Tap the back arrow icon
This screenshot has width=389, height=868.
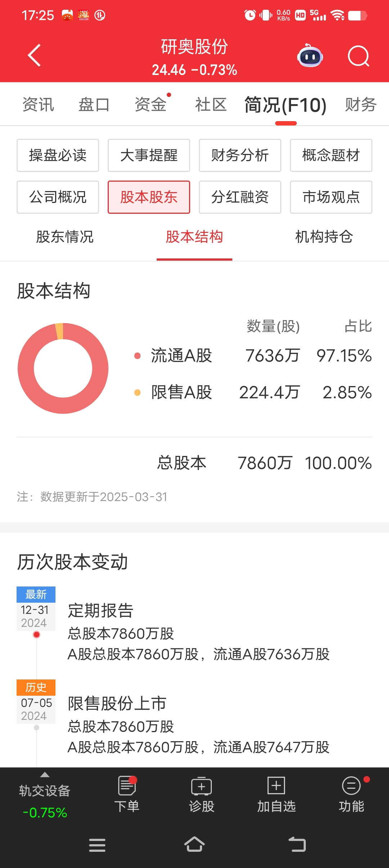(x=34, y=56)
